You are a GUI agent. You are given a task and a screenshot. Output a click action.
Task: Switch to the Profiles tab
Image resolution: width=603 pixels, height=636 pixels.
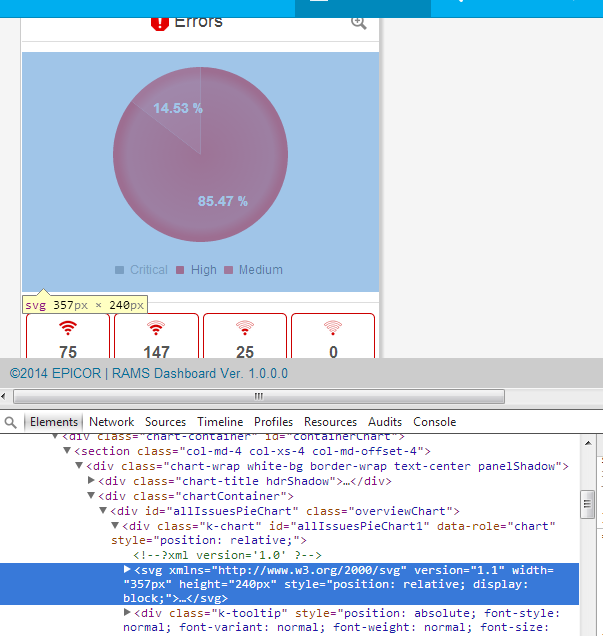tap(273, 422)
